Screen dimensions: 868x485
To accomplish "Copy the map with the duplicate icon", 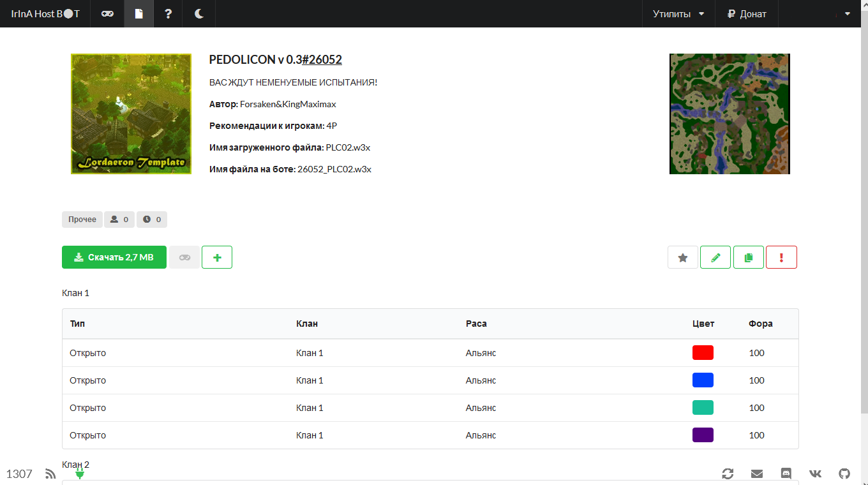I will point(749,257).
